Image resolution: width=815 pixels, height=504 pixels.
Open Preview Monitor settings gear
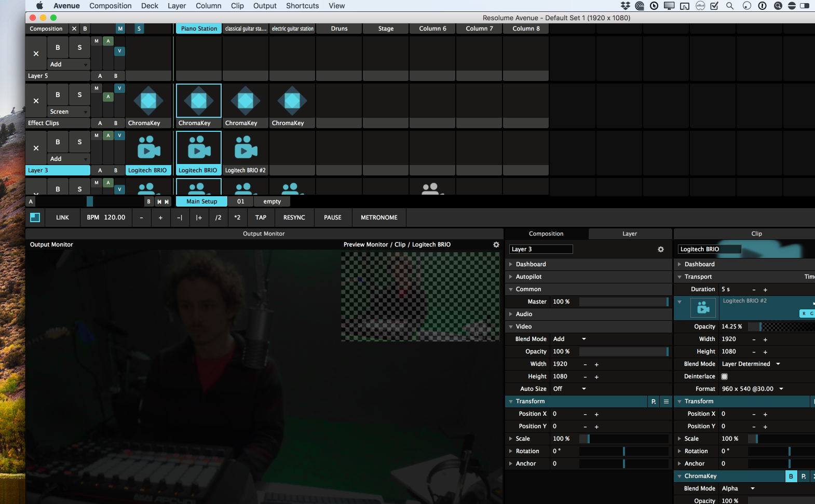pos(496,245)
